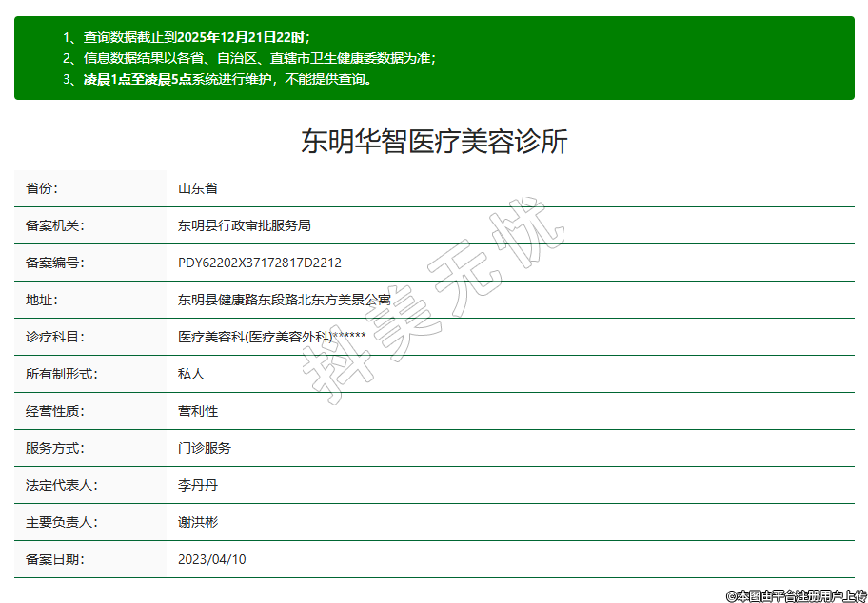Select the service type 门诊服务

click(205, 448)
